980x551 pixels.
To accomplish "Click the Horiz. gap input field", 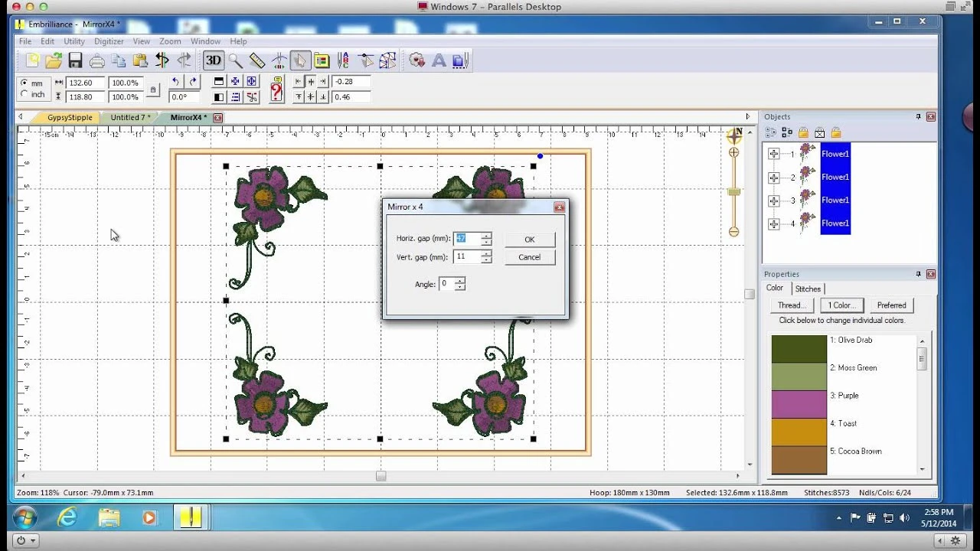I will 466,239.
